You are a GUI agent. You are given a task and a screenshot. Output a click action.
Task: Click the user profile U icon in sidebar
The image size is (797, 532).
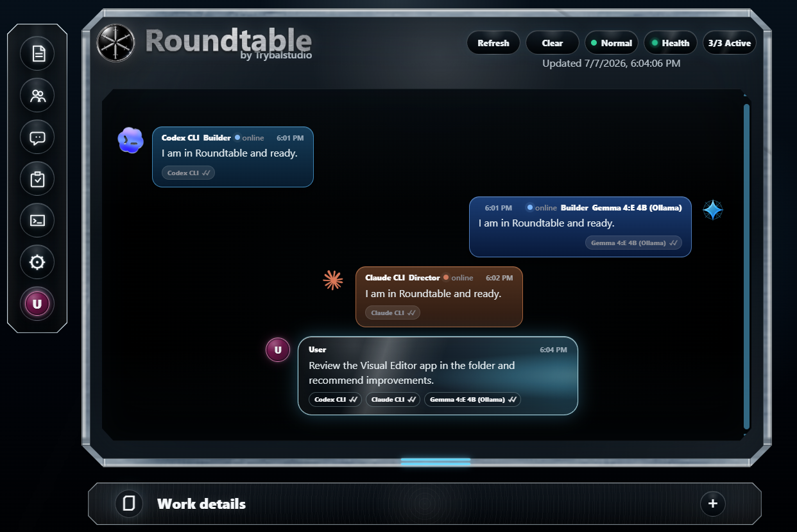coord(37,304)
